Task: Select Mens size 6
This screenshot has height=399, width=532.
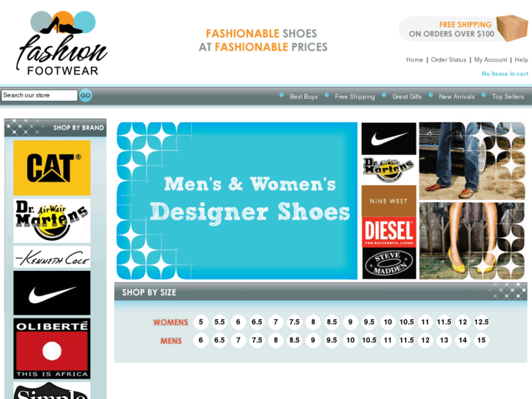Action: [201, 340]
